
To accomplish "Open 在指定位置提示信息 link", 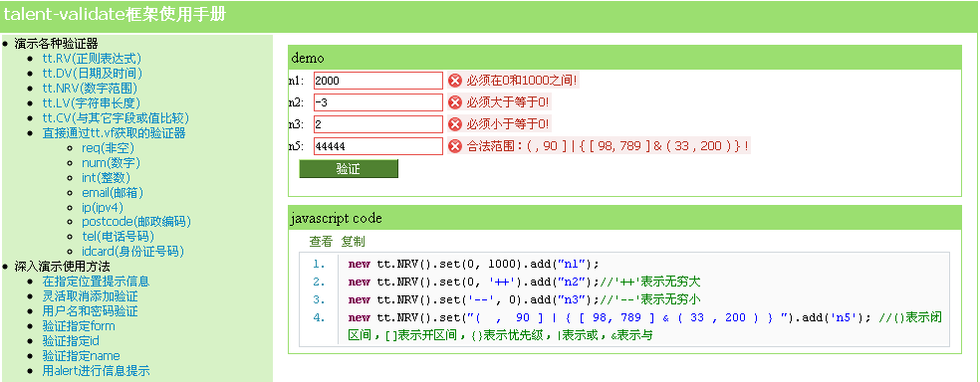I will point(97,282).
